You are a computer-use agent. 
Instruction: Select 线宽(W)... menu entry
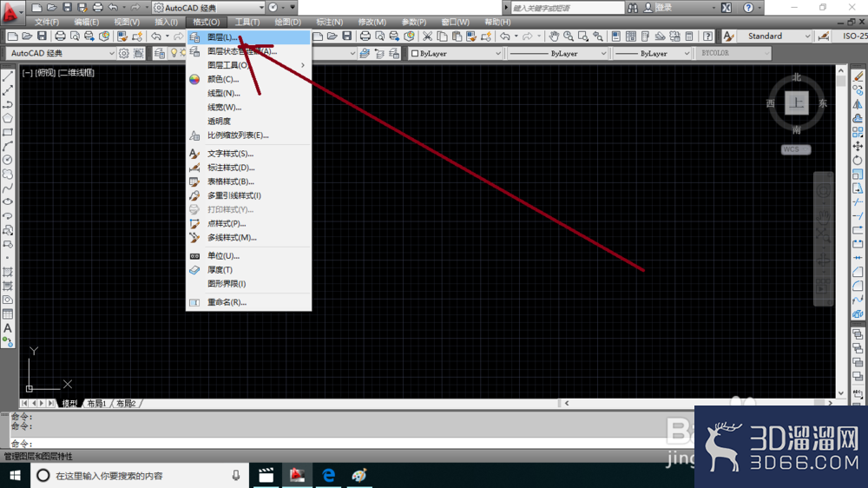[248, 107]
